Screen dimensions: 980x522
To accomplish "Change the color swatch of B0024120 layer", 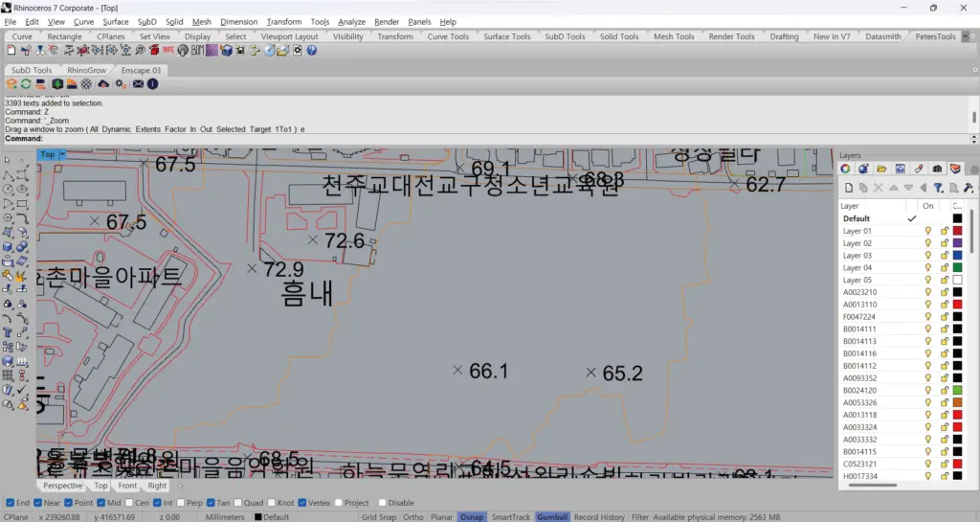I will pos(957,390).
